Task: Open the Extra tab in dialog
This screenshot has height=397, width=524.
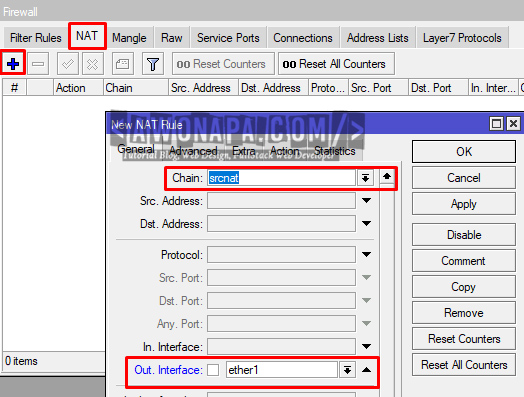Action: (244, 151)
